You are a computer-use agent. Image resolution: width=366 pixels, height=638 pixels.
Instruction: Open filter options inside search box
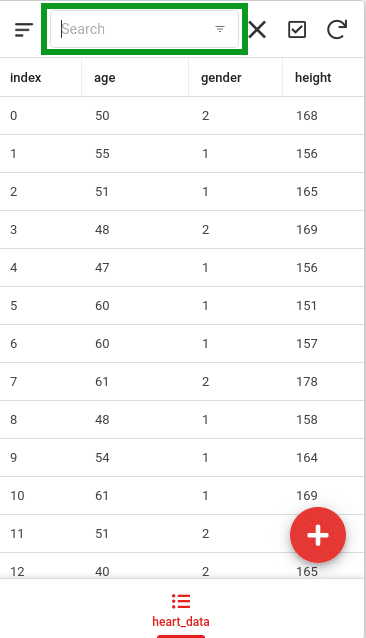(x=220, y=29)
